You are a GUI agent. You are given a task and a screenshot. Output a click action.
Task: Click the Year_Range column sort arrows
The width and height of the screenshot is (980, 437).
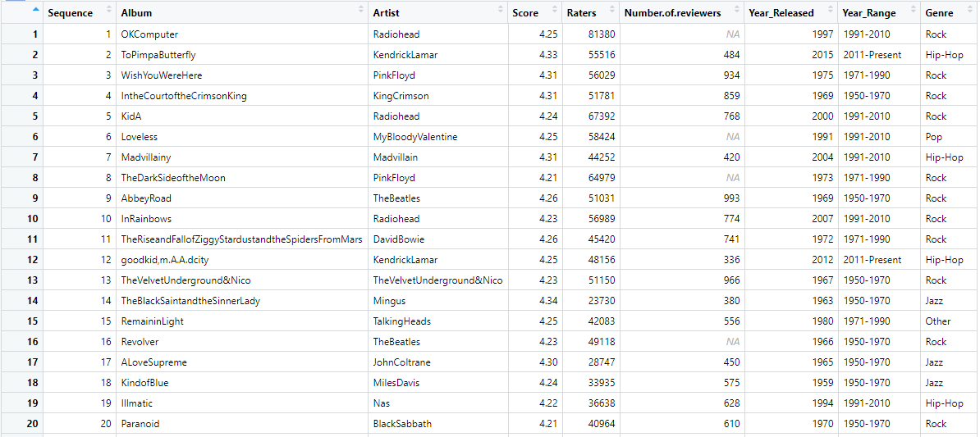914,10
